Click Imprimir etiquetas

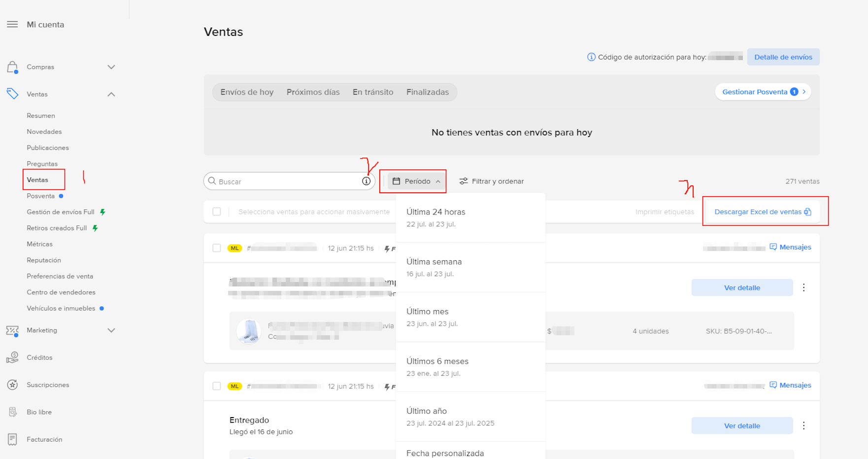(x=665, y=212)
